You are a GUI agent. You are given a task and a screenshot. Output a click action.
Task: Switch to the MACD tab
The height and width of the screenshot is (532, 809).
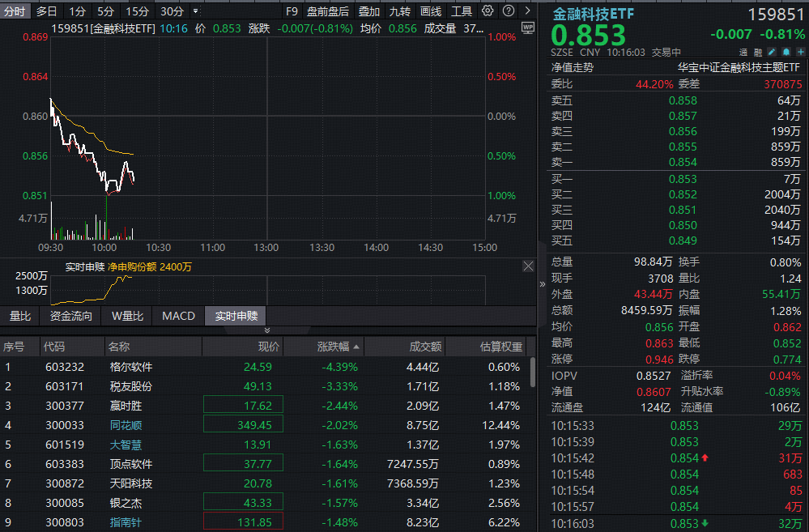click(178, 316)
